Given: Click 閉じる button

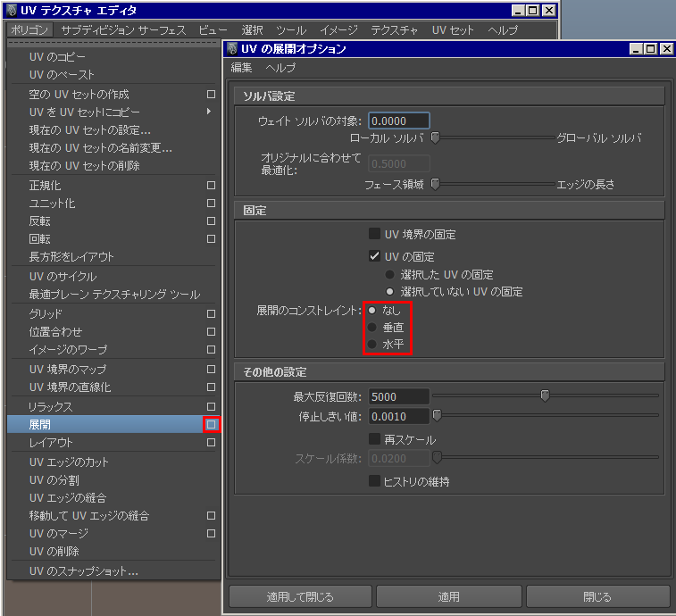Looking at the screenshot, I should coord(597,596).
